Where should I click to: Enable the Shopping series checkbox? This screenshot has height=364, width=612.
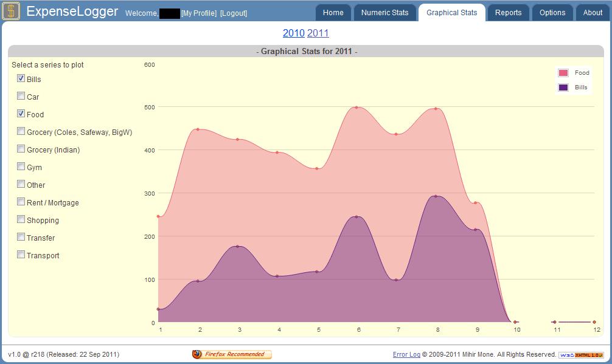(21, 219)
